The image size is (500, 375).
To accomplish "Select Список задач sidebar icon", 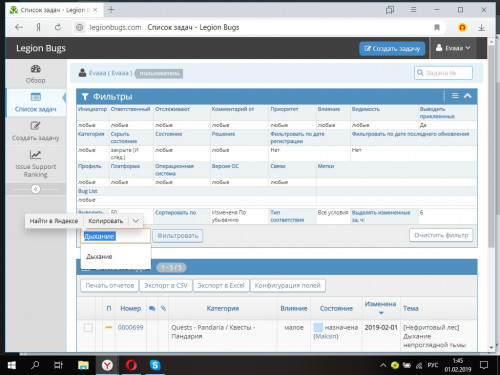I will pos(36,97).
